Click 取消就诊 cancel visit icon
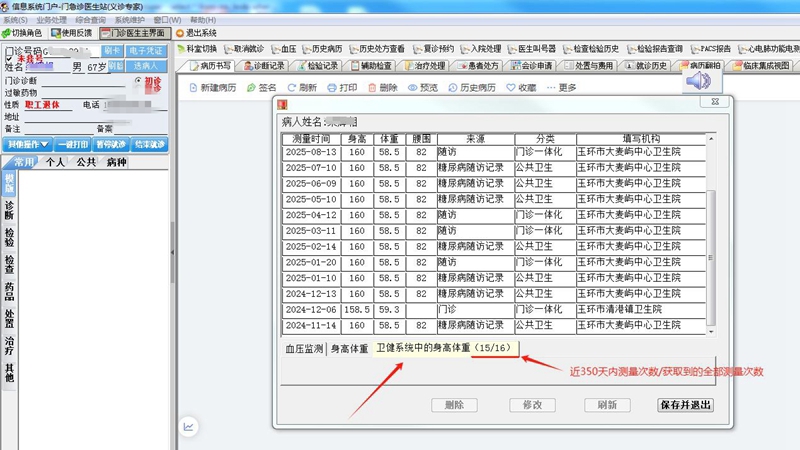 pyautogui.click(x=229, y=49)
